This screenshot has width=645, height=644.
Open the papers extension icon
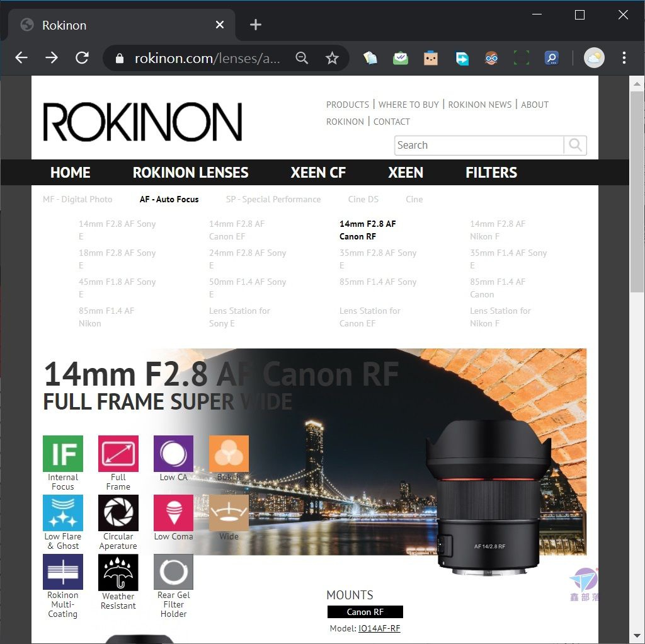click(x=370, y=58)
